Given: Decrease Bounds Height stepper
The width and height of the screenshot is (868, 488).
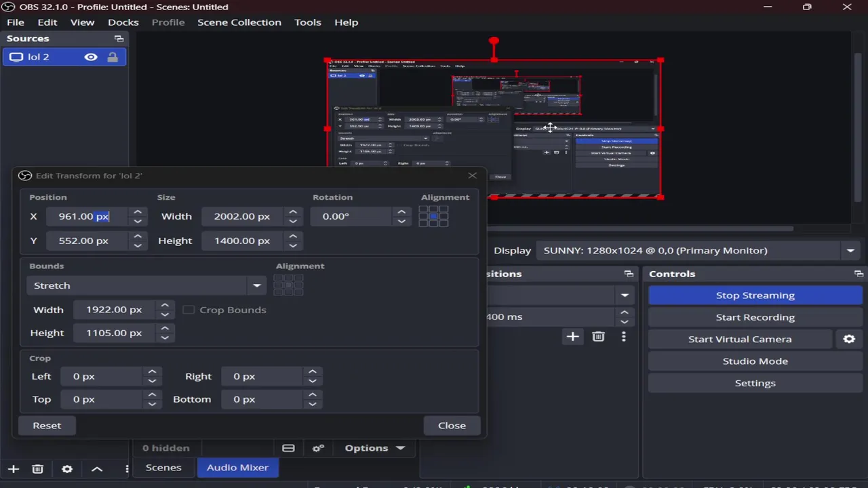Looking at the screenshot, I should point(165,338).
